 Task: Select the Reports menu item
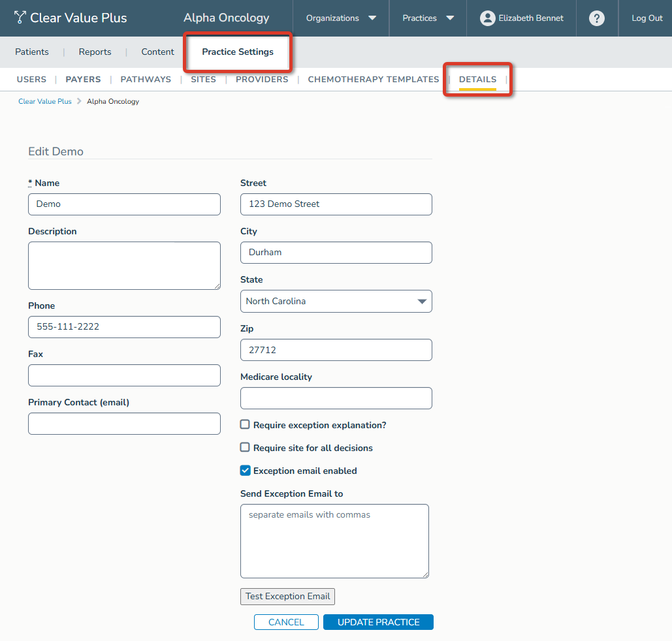tap(95, 52)
